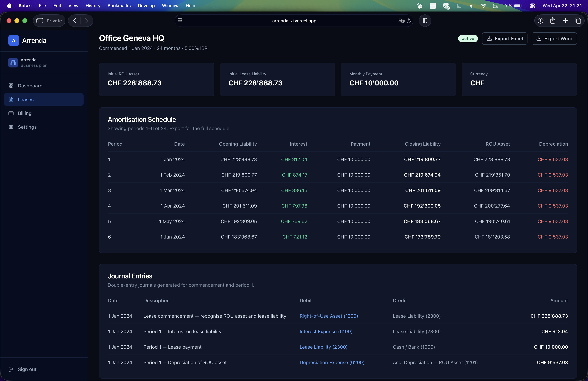Open the Develop menu
Image resolution: width=588 pixels, height=381 pixels.
[x=146, y=6]
